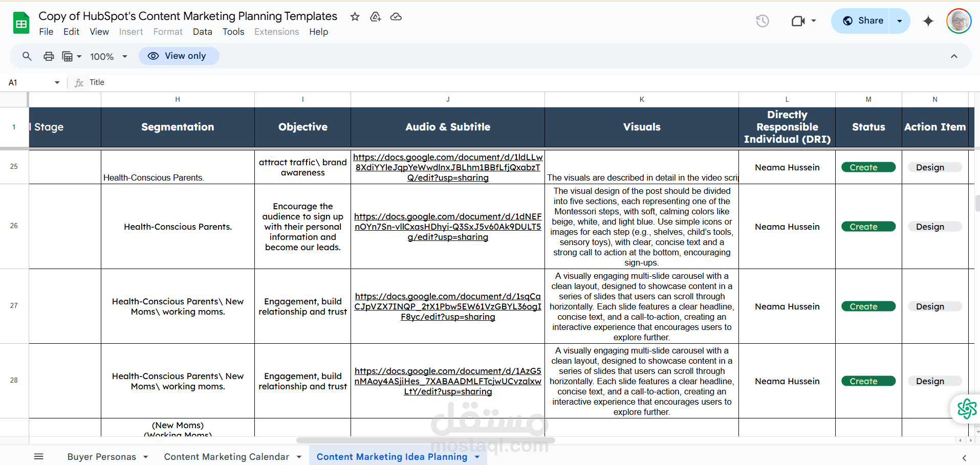Open version history clock icon
This screenshot has height=465, width=980.
point(763,21)
